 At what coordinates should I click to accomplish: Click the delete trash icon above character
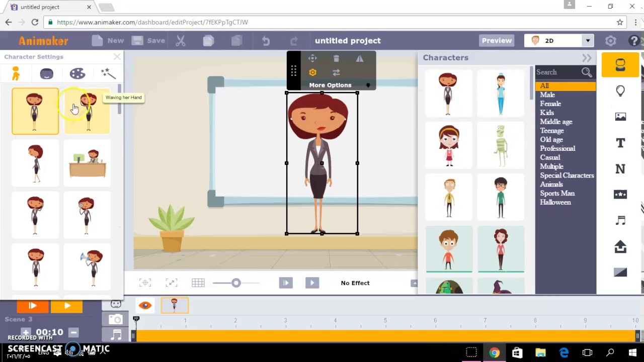tap(336, 59)
